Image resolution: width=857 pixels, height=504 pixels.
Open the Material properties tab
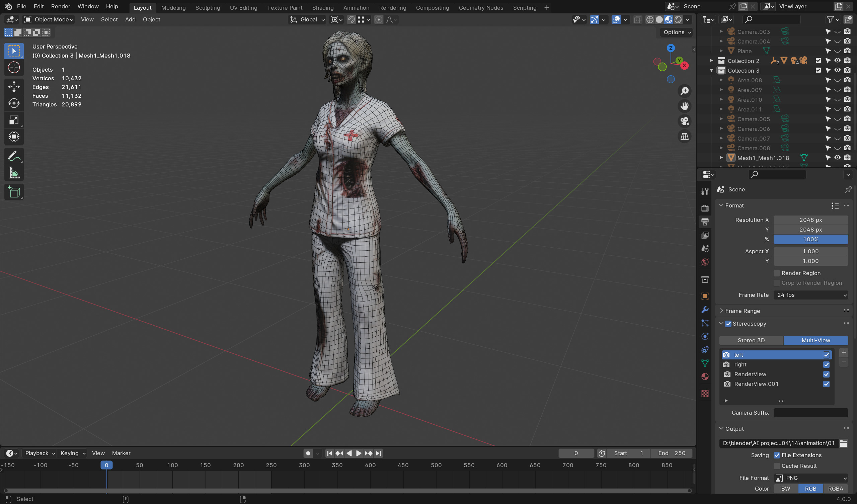(705, 377)
